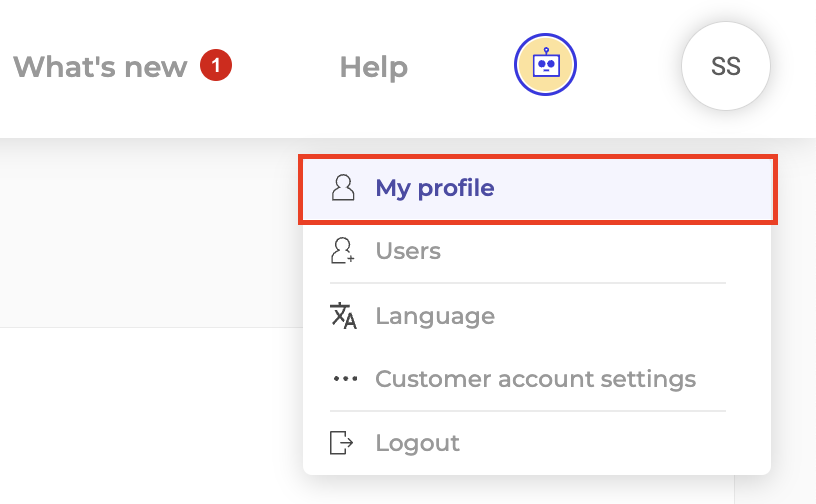Image resolution: width=816 pixels, height=504 pixels.
Task: Click the exit icon beside Logout
Action: (341, 443)
